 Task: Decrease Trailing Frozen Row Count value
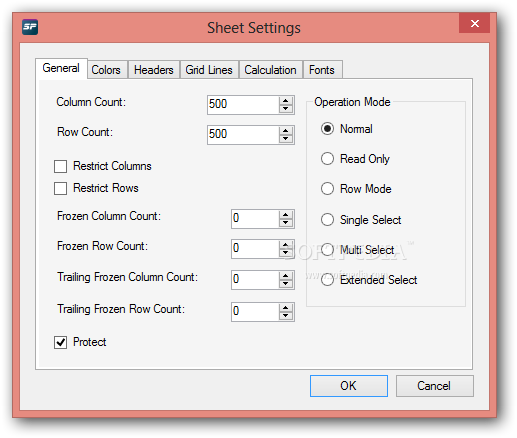click(285, 316)
